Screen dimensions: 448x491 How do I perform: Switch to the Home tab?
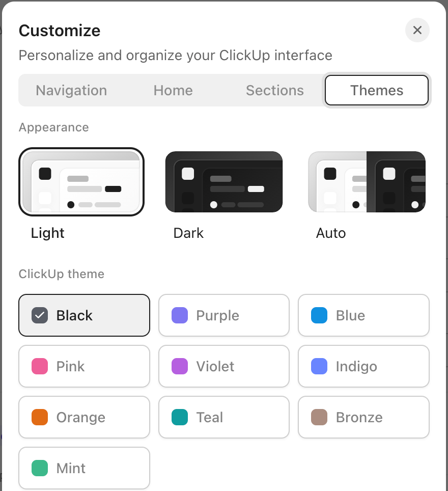tap(173, 90)
